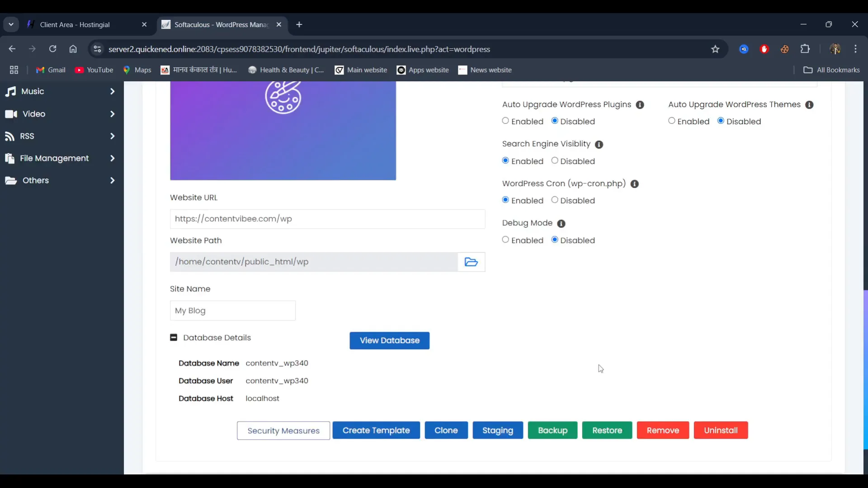Open the Gmail bookmark
868x488 pixels.
tap(51, 70)
